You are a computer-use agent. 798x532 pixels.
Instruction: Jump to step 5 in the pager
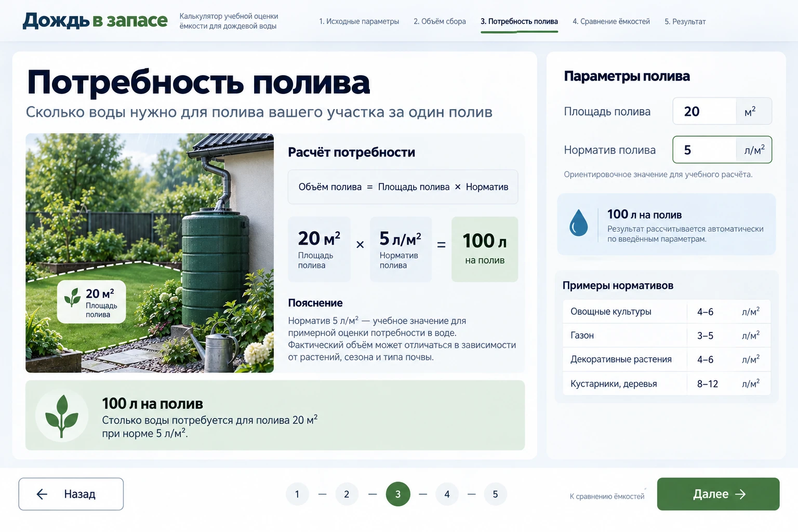(495, 494)
